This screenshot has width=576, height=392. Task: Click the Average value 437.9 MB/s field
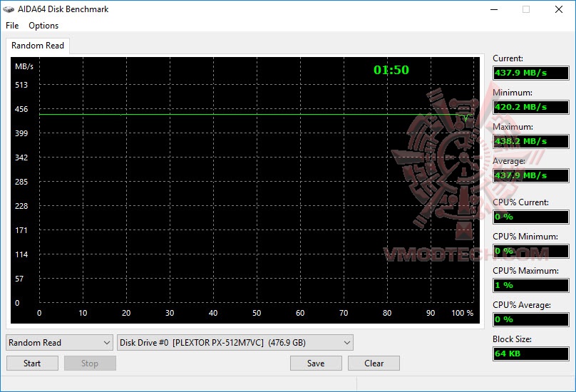point(531,175)
